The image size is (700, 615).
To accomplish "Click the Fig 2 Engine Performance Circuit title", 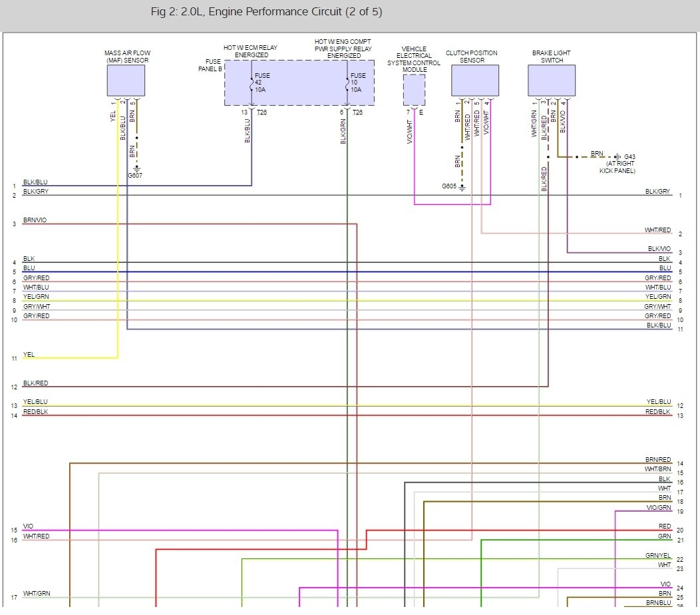I will pyautogui.click(x=266, y=11).
